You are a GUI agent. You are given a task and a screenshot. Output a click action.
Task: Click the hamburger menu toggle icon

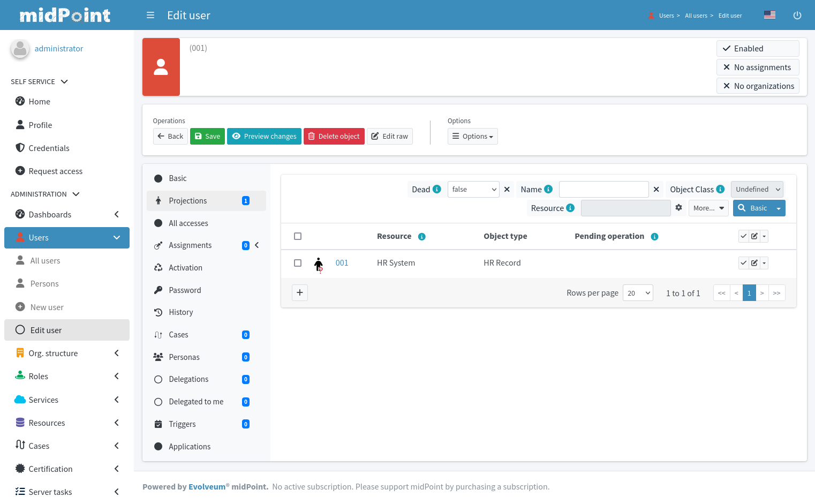pos(150,16)
